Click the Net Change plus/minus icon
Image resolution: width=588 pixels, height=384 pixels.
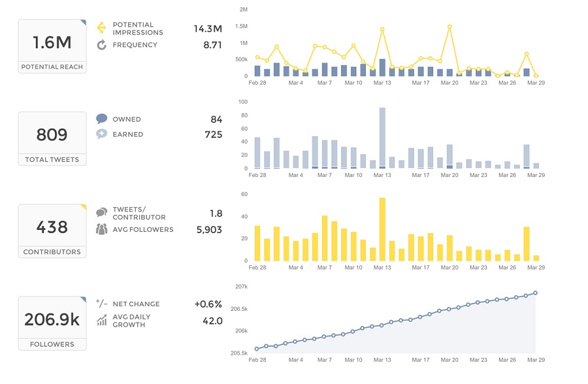101,302
